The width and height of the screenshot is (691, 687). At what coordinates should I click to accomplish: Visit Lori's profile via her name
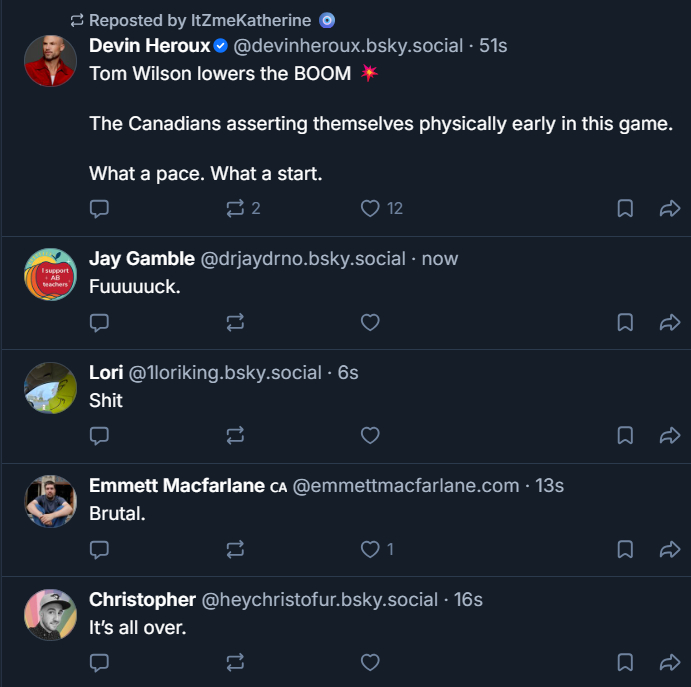[106, 372]
